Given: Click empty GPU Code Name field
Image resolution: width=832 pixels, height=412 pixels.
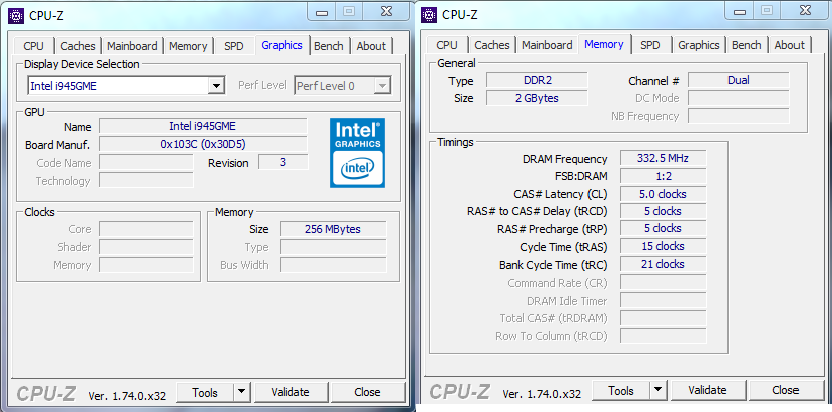Looking at the screenshot, I should click(146, 162).
